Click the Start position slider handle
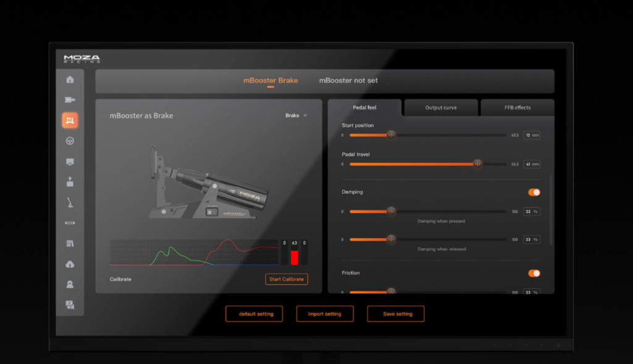This screenshot has width=633, height=364. [391, 135]
